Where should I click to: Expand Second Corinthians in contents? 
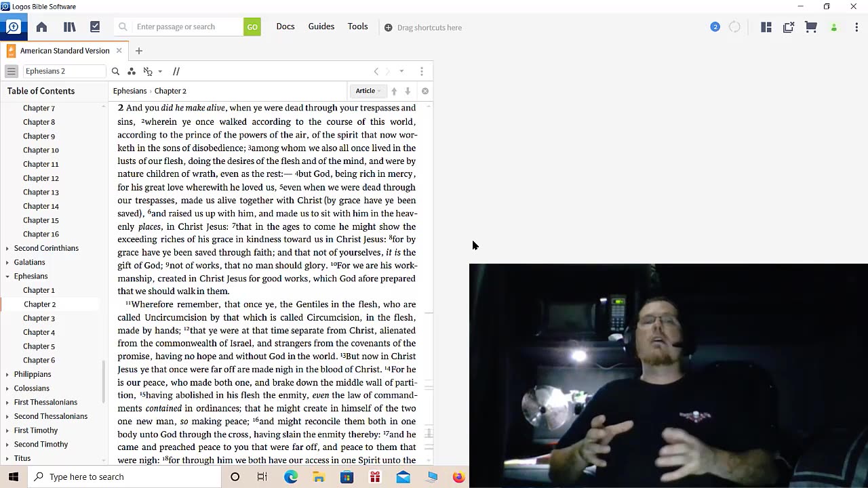(7, 248)
